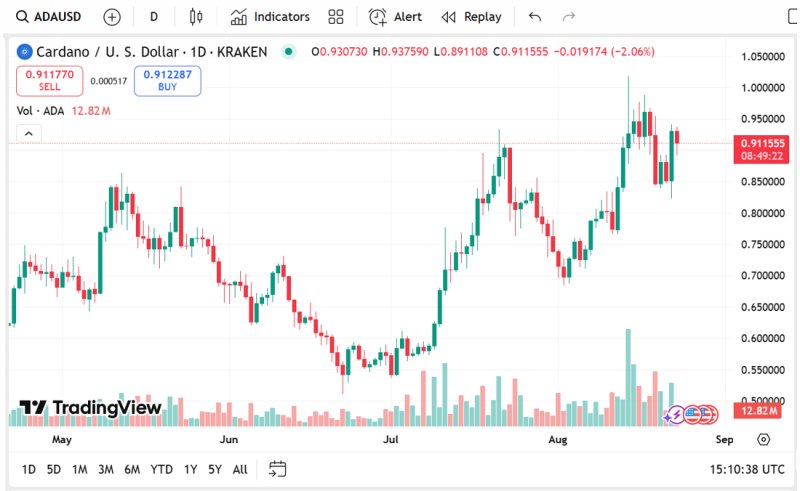Viewport: 800px width, 491px height.
Task: Select the YTD time range
Action: 161,469
